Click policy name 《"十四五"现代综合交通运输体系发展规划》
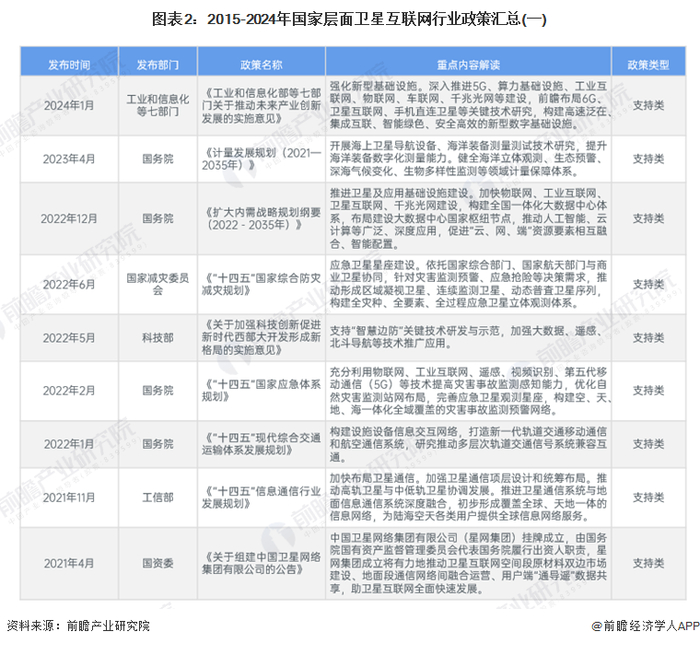 tap(261, 444)
